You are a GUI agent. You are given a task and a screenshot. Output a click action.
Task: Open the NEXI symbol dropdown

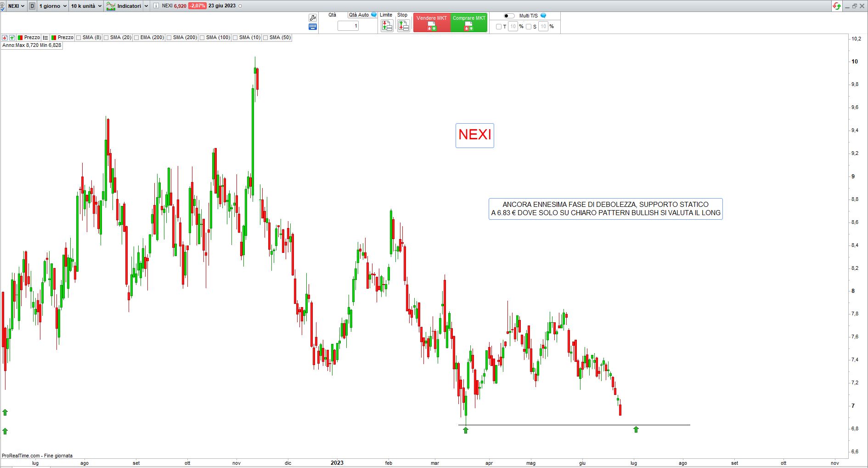point(16,6)
